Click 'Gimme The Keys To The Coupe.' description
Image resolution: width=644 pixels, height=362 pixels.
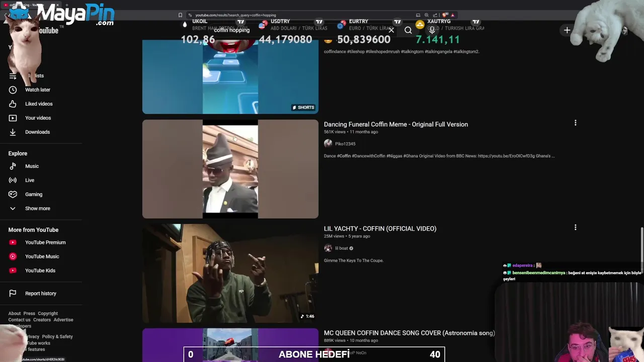tap(354, 260)
